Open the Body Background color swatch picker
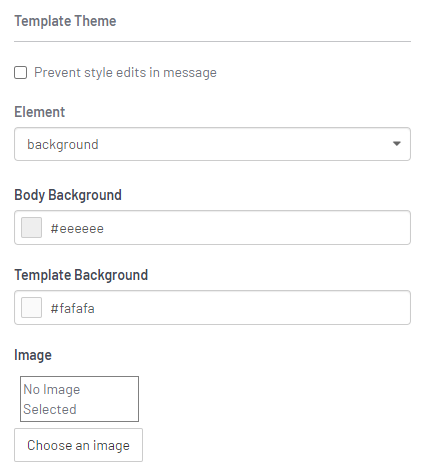 (31, 227)
